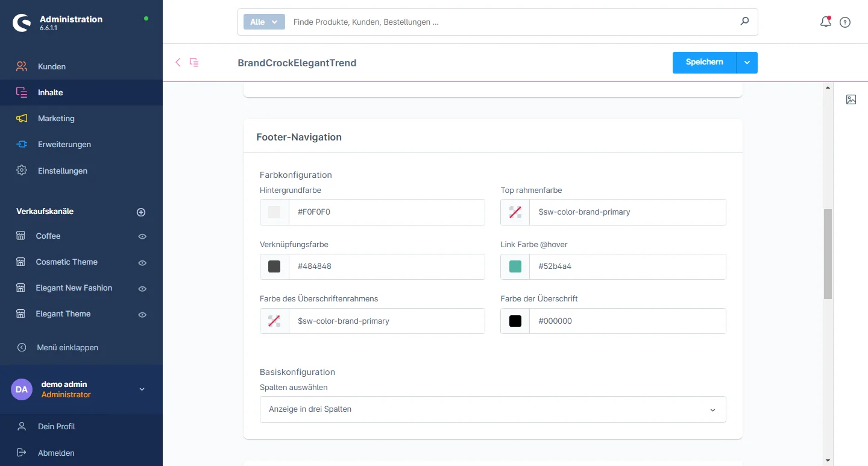Image resolution: width=868 pixels, height=466 pixels.
Task: Open the notifications bell icon
Action: (x=826, y=22)
